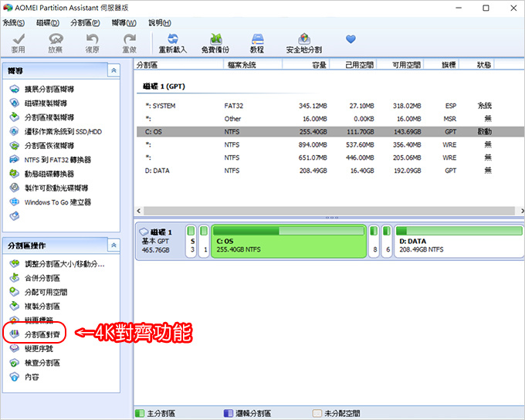Select the D: DATA partition row
The height and width of the screenshot is (420, 525).
[330, 171]
